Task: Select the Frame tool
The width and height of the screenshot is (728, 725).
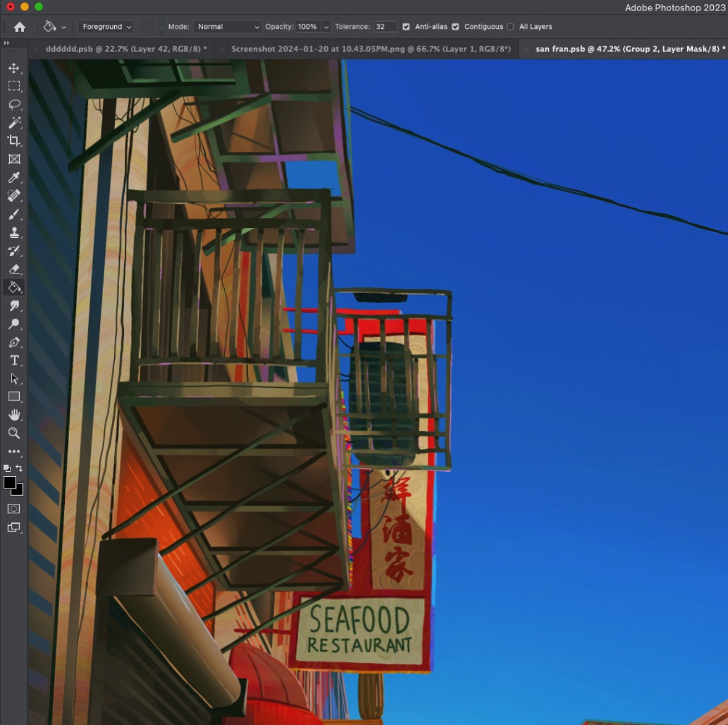Action: (x=14, y=159)
